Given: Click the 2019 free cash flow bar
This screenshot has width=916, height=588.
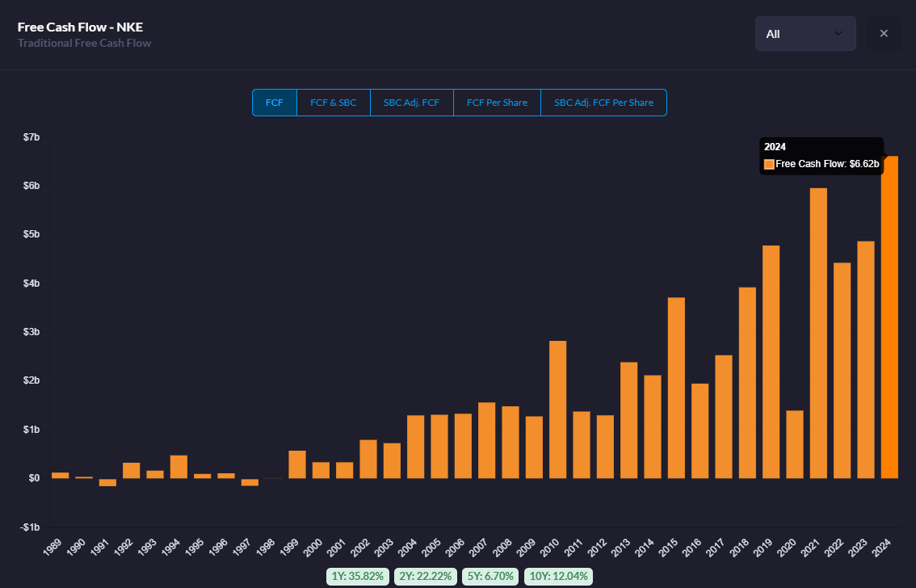Looking at the screenshot, I should tap(771, 362).
